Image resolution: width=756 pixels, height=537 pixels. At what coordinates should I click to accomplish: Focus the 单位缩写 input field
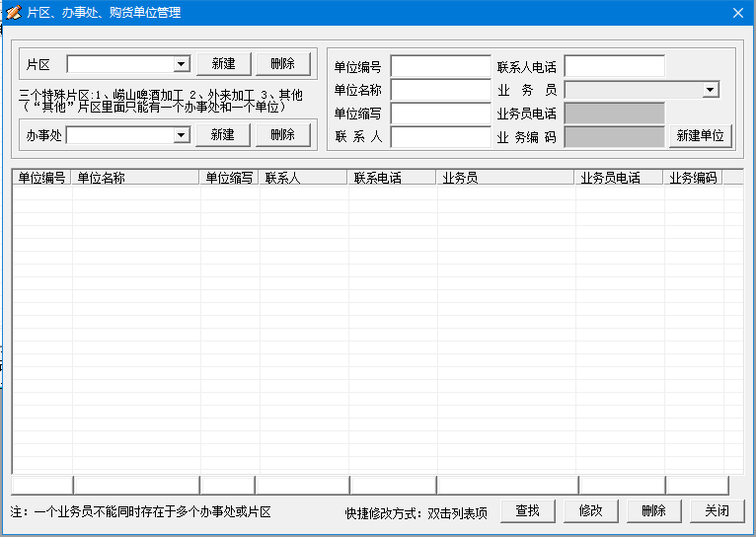click(441, 114)
